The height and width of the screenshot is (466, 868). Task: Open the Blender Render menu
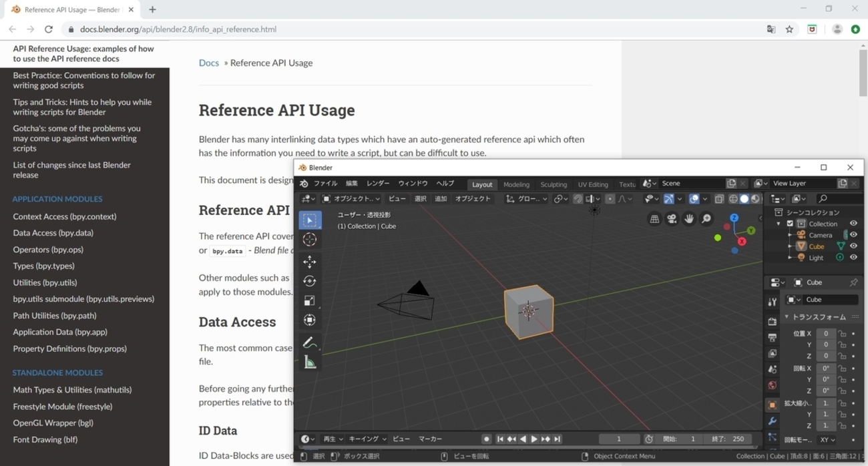pos(378,184)
